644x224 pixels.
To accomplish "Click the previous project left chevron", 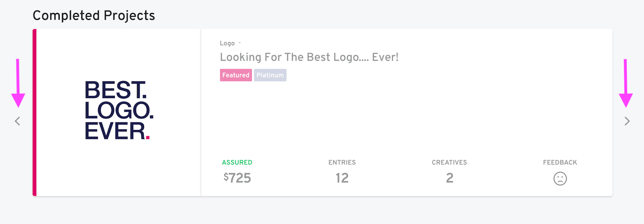I will [x=17, y=121].
